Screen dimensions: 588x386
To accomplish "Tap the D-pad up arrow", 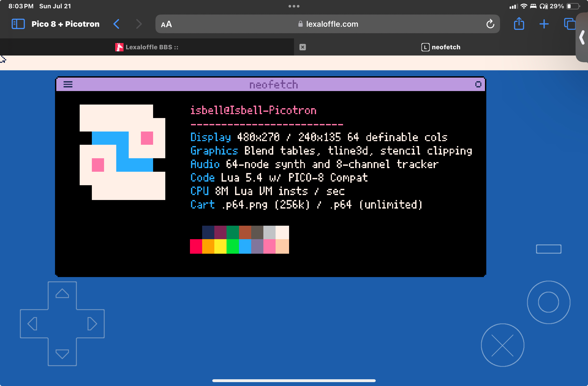I will click(x=62, y=294).
